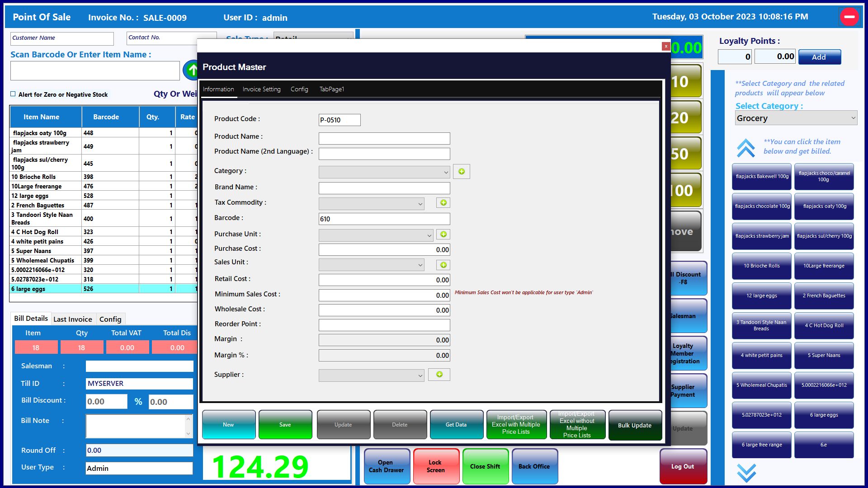Open the Last Invoice tab

(72, 319)
